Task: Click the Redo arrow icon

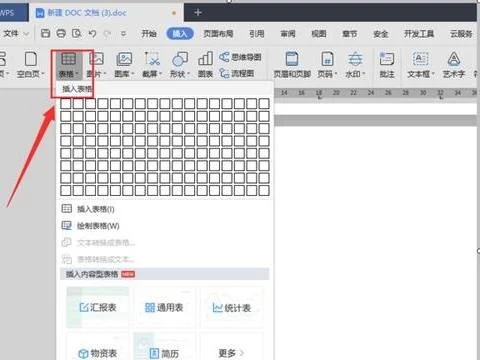Action: (107, 33)
